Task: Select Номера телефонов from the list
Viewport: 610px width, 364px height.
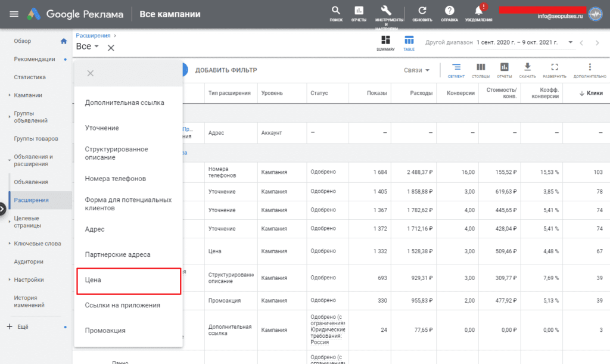Action: [x=129, y=179]
